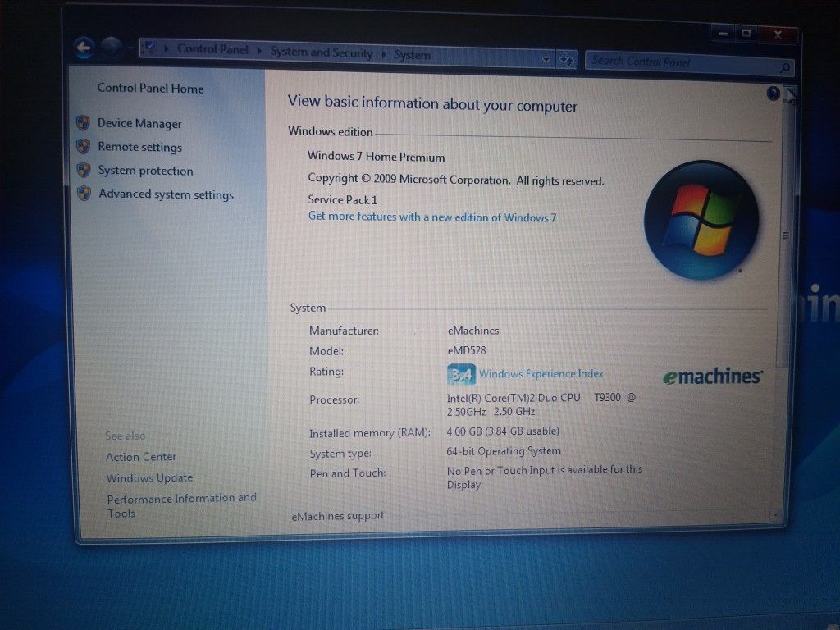Viewport: 840px width, 630px height.
Task: Click the vertical scrollbar thumb
Action: (x=785, y=235)
